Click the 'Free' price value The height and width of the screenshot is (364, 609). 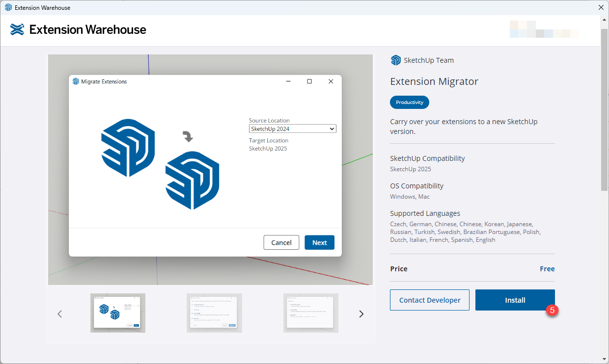[x=547, y=269]
